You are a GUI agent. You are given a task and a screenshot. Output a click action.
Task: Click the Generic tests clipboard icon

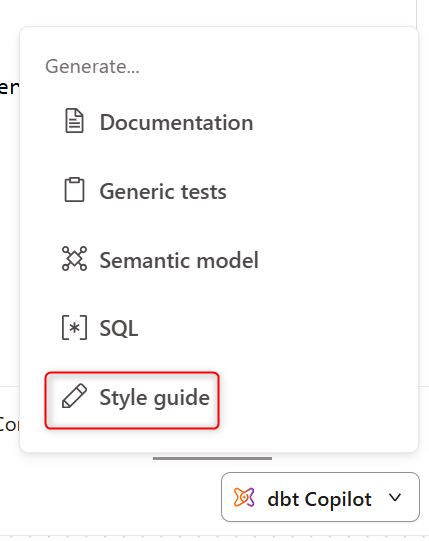74,189
